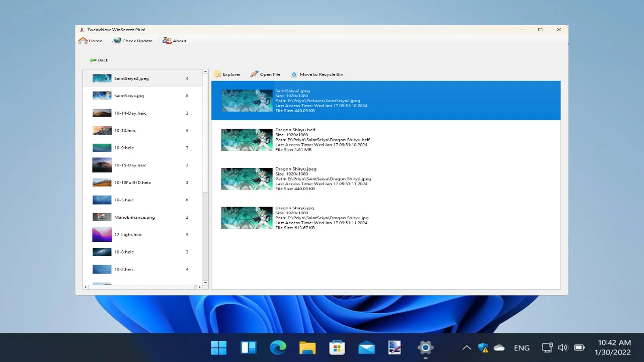The image size is (644, 362).
Task: Click Windows Security tray icon
Action: pos(483,347)
